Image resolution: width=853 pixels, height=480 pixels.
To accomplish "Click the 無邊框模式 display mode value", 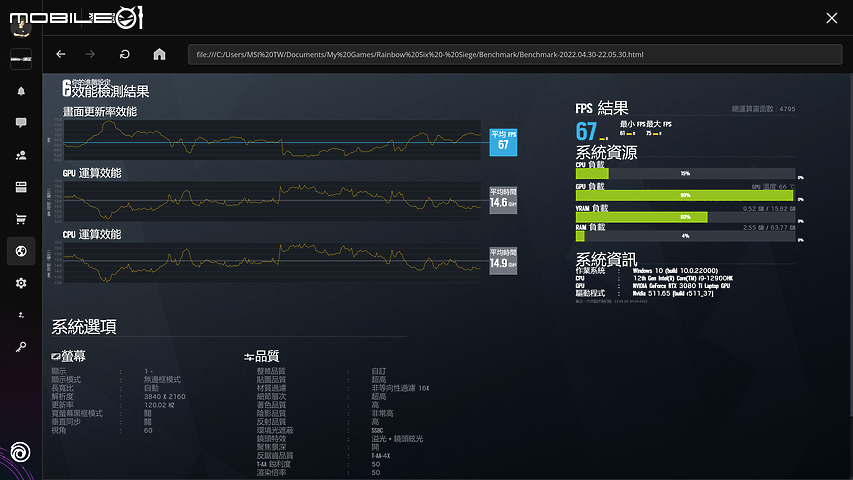I will coord(162,379).
